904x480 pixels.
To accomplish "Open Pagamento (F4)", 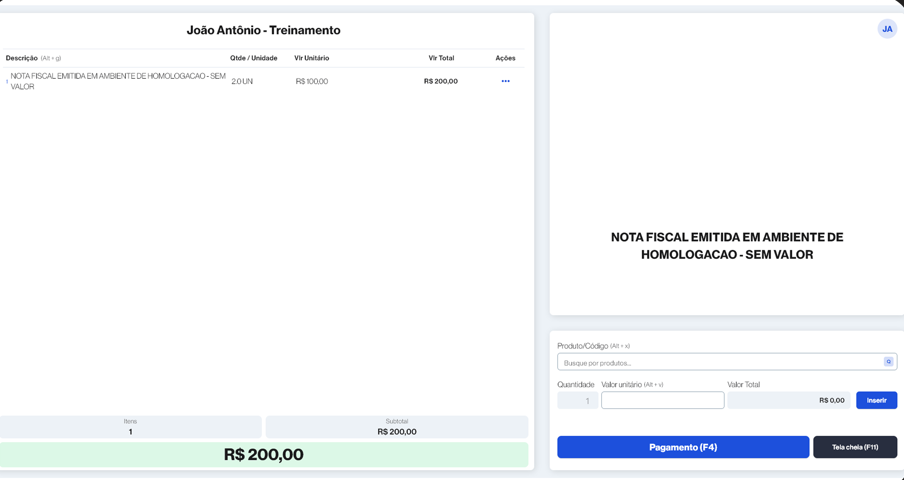I will pyautogui.click(x=683, y=447).
